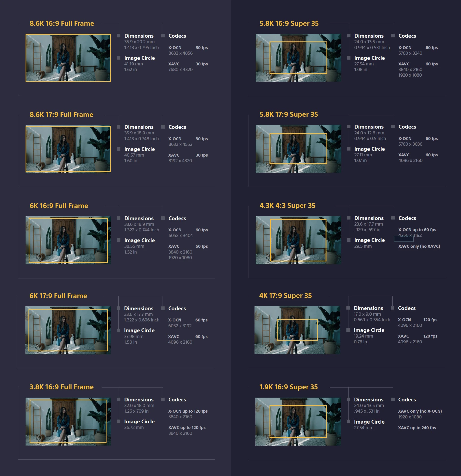Click the '6052 x 3192' X-OCN resolution
Viewport: 461px width, 476px height.
click(x=180, y=325)
